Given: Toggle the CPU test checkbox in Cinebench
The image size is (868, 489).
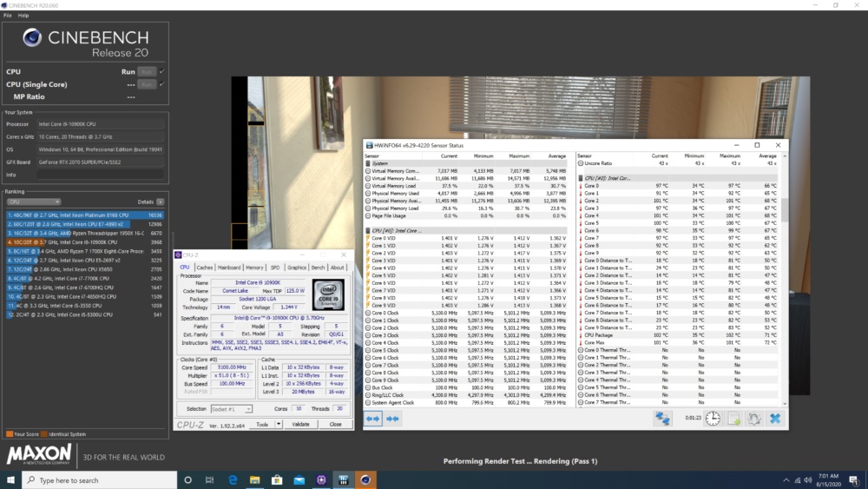Looking at the screenshot, I should click(161, 71).
